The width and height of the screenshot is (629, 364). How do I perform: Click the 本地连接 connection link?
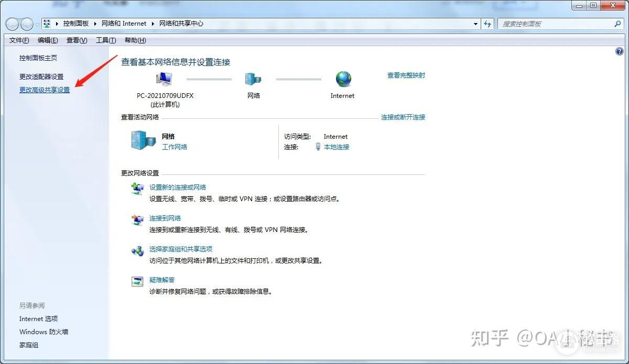pyautogui.click(x=337, y=147)
